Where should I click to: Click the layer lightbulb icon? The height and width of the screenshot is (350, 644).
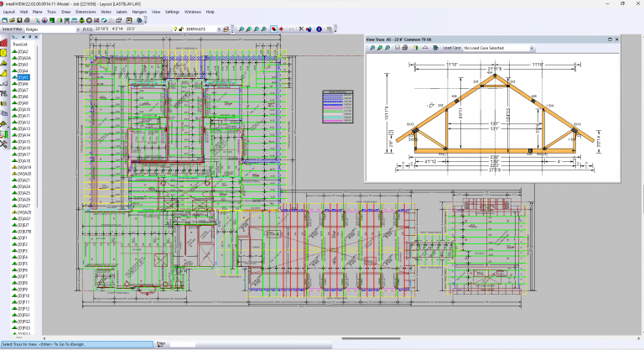(175, 29)
